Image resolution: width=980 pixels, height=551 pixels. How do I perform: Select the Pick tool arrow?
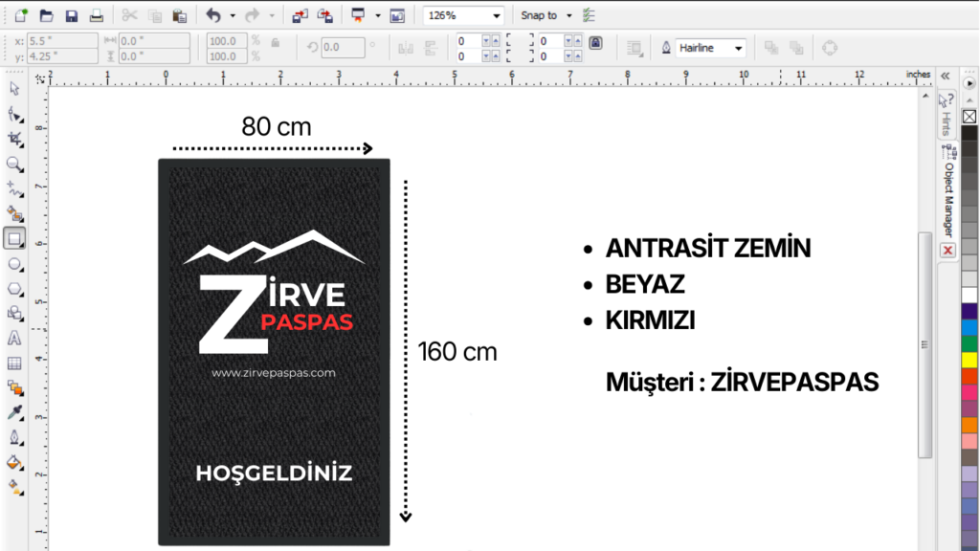click(14, 89)
